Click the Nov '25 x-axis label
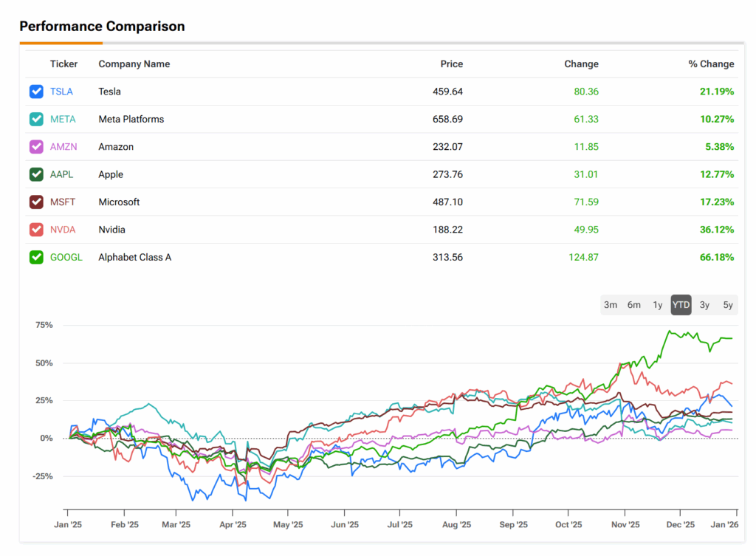This screenshot has width=756, height=556. [625, 525]
